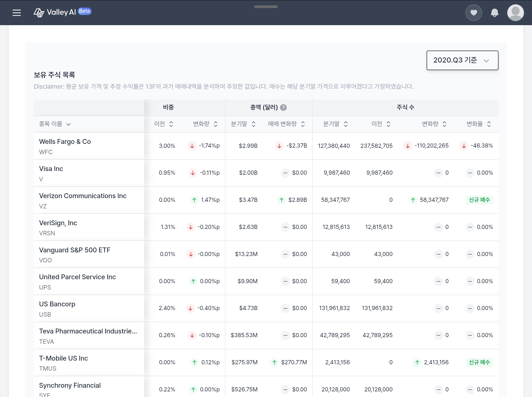Click T-Mobile up arrow for 2,413,156 shares
532x397 pixels.
point(417,363)
